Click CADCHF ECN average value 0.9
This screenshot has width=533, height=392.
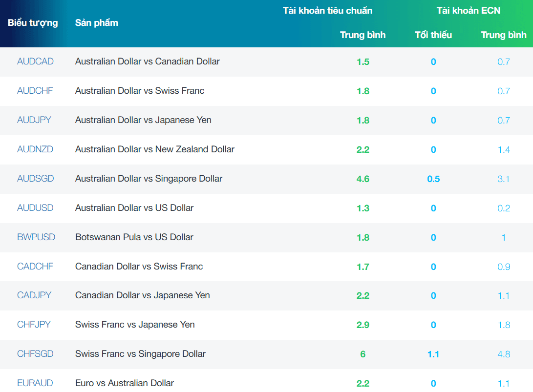coord(504,267)
